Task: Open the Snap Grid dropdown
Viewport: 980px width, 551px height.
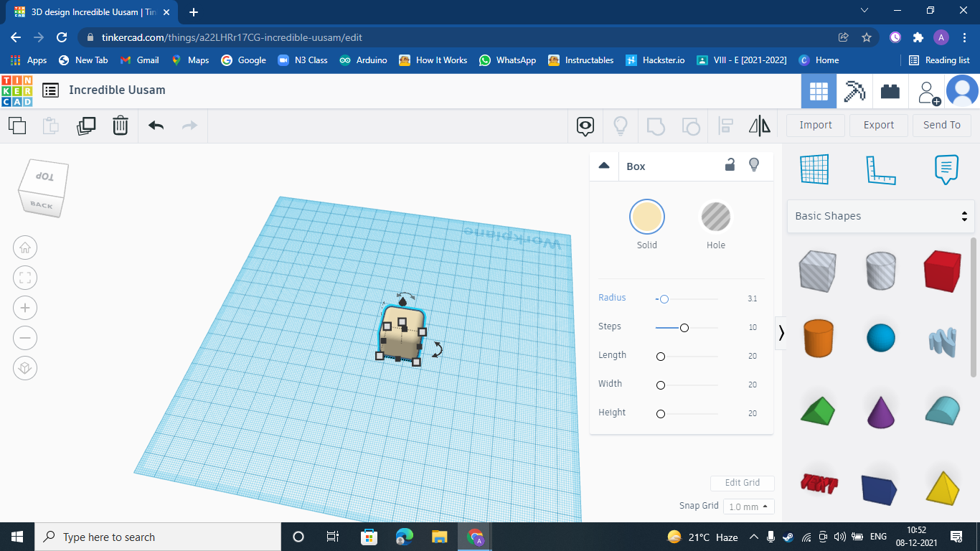Action: click(749, 507)
